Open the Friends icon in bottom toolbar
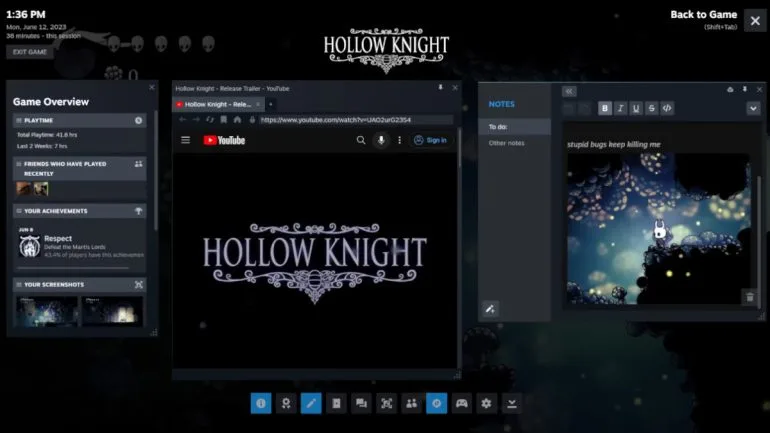The height and width of the screenshot is (433, 770). [412, 403]
